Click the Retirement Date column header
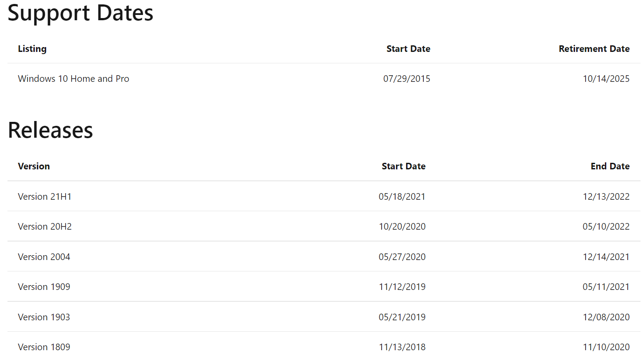The width and height of the screenshot is (644, 359). 594,49
